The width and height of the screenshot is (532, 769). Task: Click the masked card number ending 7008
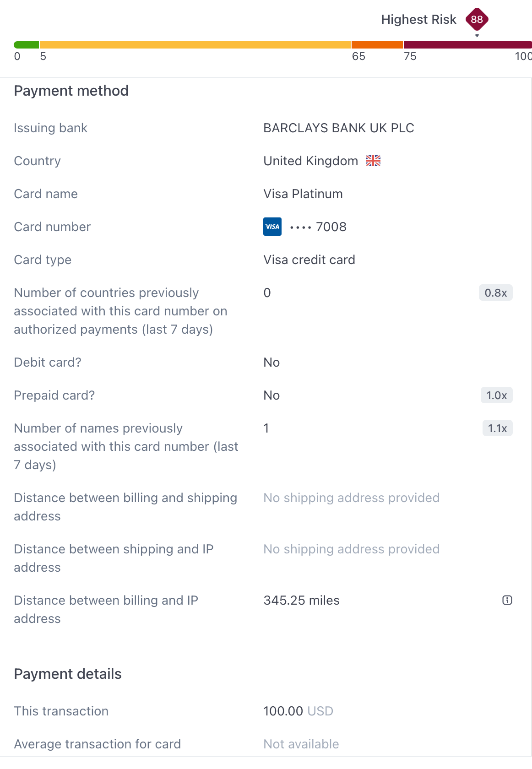(x=318, y=227)
